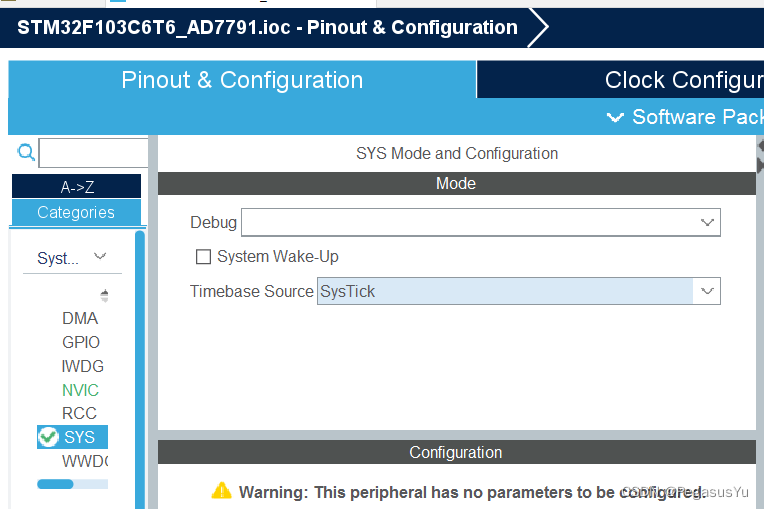Select IWDG in the peripheral list
Screen dimensions: 764x509
tap(82, 366)
